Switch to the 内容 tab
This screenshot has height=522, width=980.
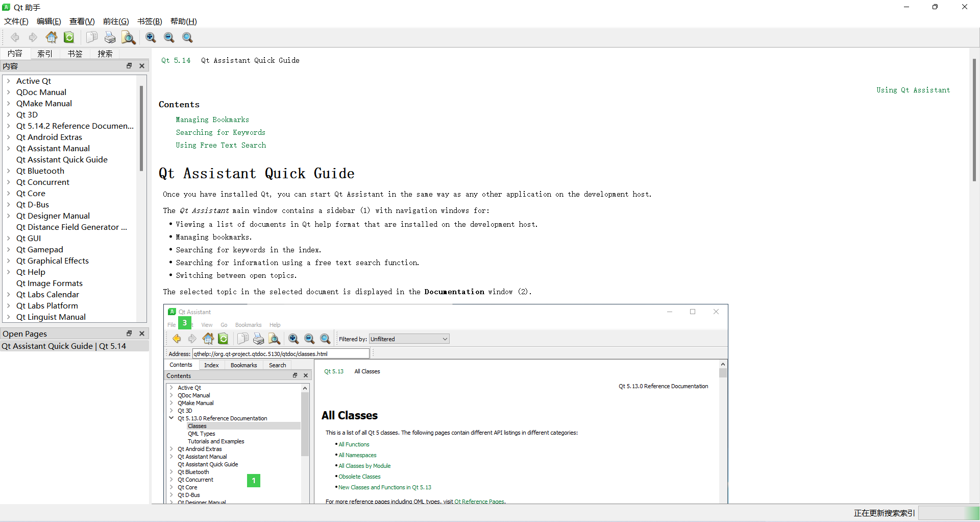pyautogui.click(x=15, y=54)
